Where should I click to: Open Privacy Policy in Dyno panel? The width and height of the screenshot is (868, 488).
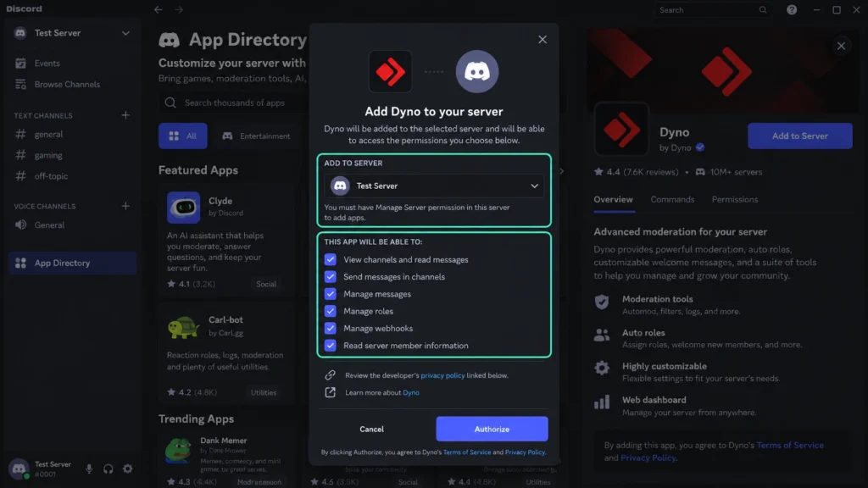coord(648,457)
